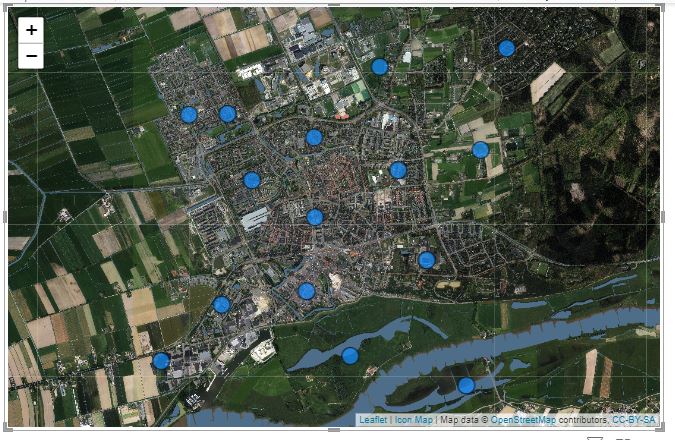Select the northeastern-most blue marker

506,48
